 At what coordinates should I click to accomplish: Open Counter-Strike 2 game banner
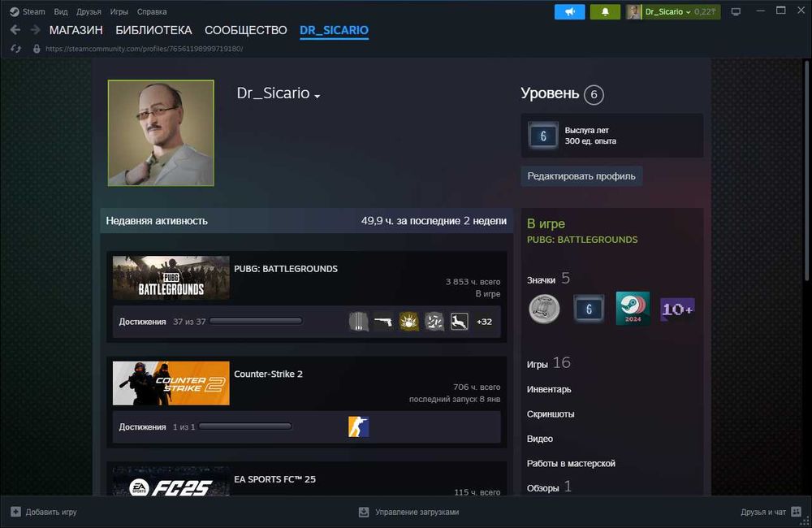point(171,383)
